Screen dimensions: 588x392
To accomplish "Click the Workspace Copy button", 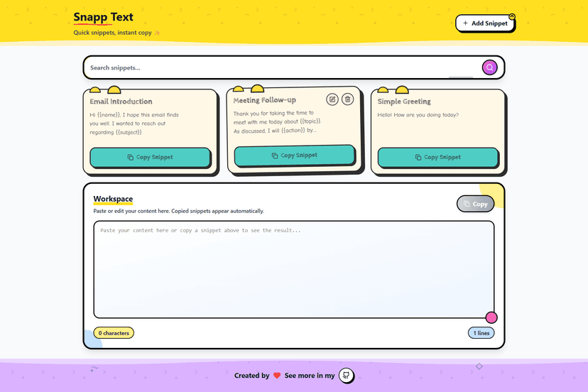I will (475, 204).
